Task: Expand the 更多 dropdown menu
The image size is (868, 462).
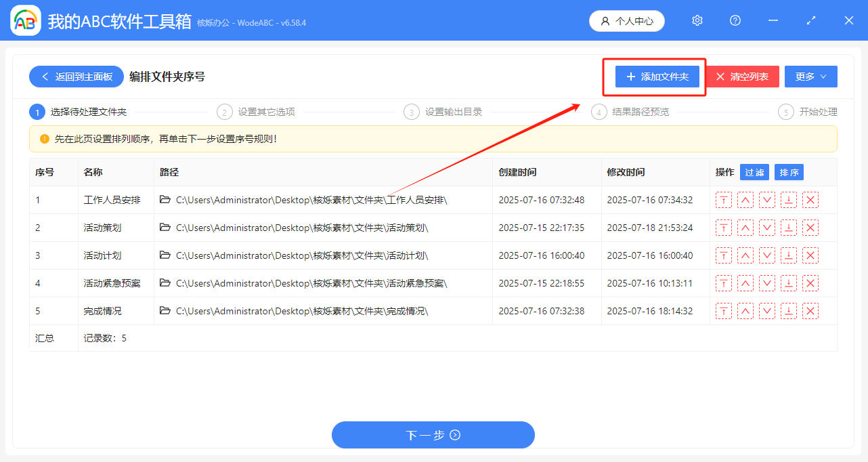Action: (x=810, y=77)
